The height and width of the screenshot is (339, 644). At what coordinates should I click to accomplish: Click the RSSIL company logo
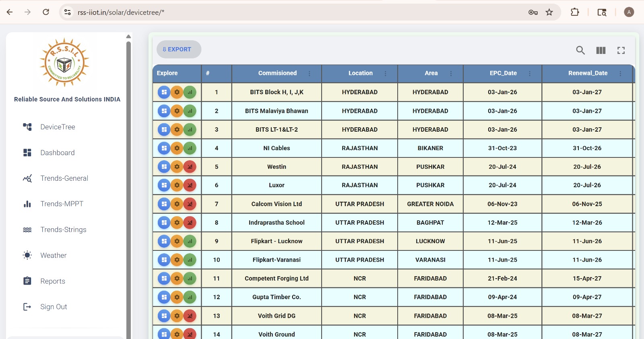[64, 62]
